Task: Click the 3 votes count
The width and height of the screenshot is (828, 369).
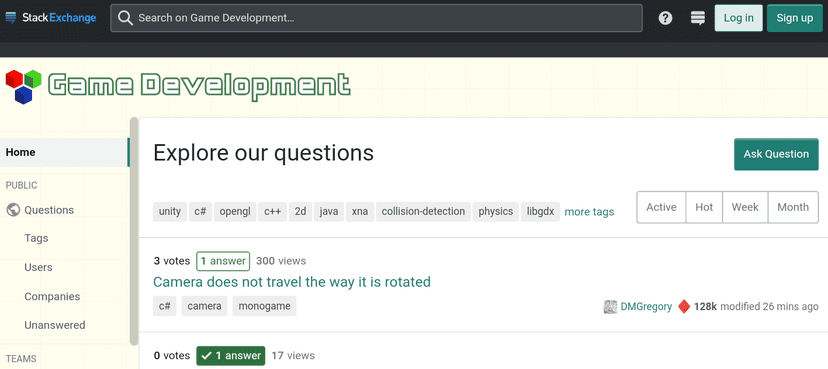Action: [x=172, y=261]
